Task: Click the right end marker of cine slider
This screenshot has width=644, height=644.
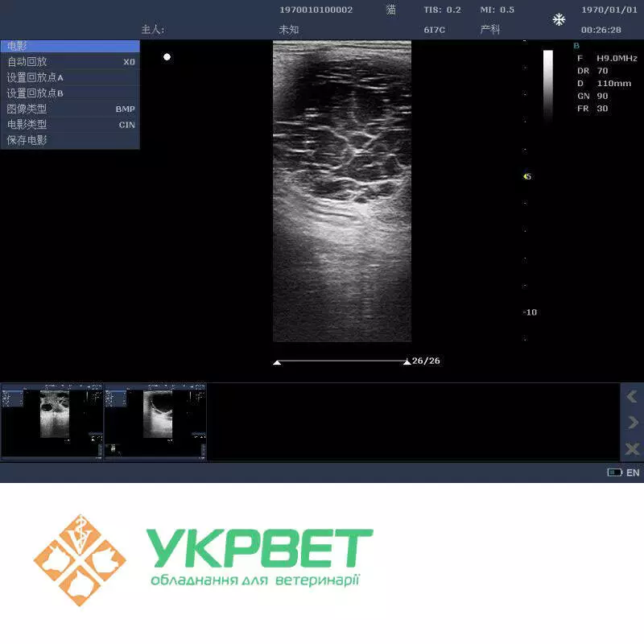Action: pyautogui.click(x=407, y=362)
